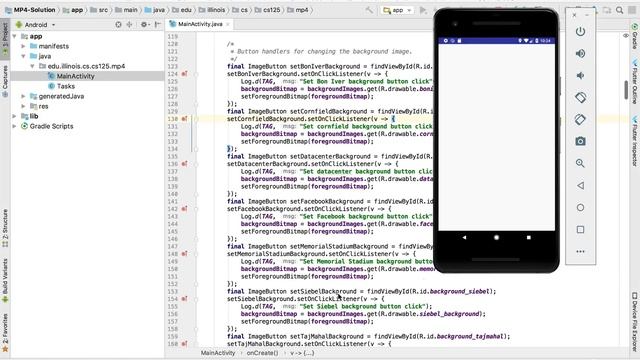Toggle the 2: Favorites tool window

point(5,332)
